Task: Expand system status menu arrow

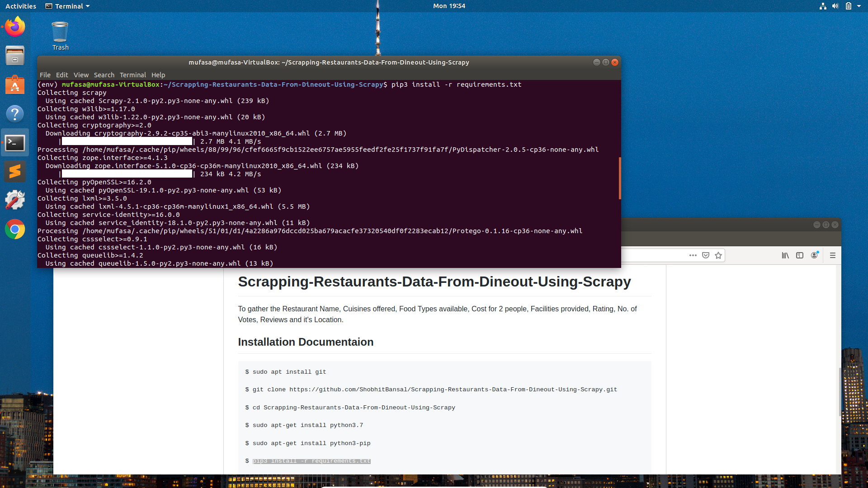Action: [x=859, y=6]
